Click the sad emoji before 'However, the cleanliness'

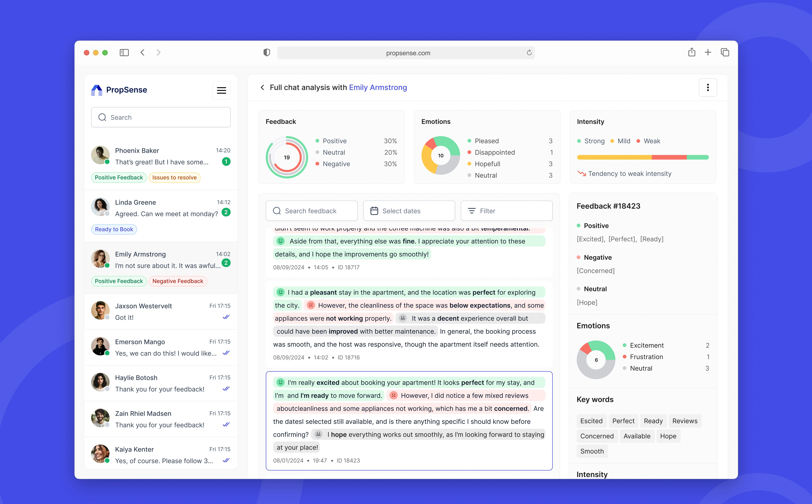click(x=311, y=305)
